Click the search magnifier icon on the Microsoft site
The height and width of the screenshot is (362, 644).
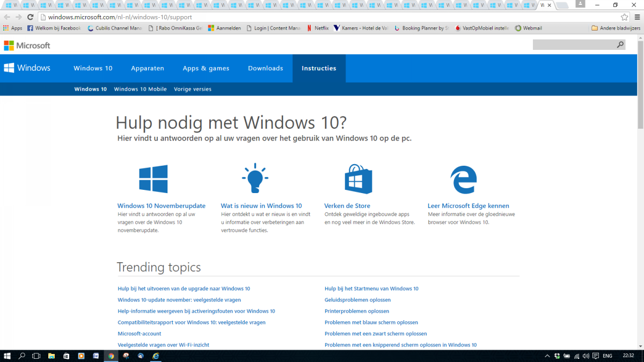(x=620, y=45)
